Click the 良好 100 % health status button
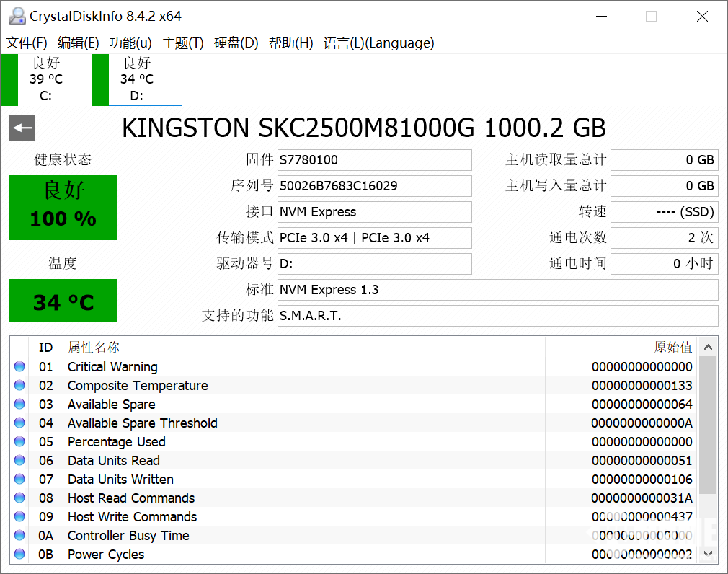The image size is (728, 574). pyautogui.click(x=63, y=207)
